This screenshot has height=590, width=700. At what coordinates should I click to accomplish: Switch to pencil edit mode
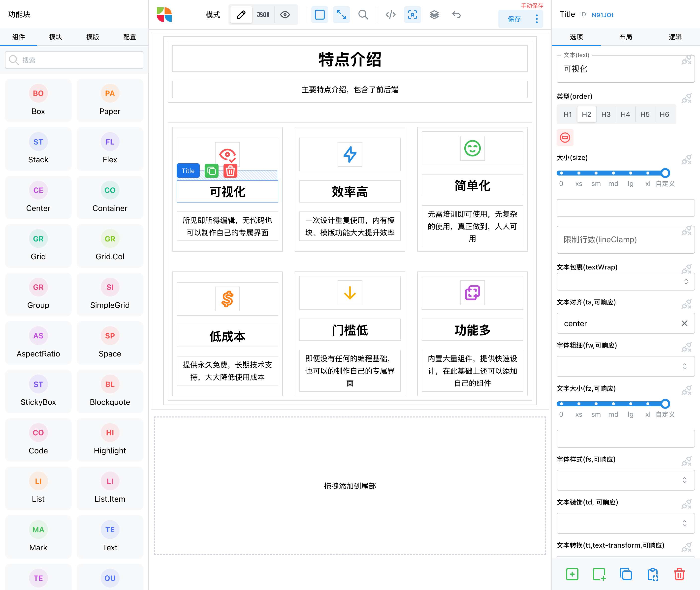[241, 15]
